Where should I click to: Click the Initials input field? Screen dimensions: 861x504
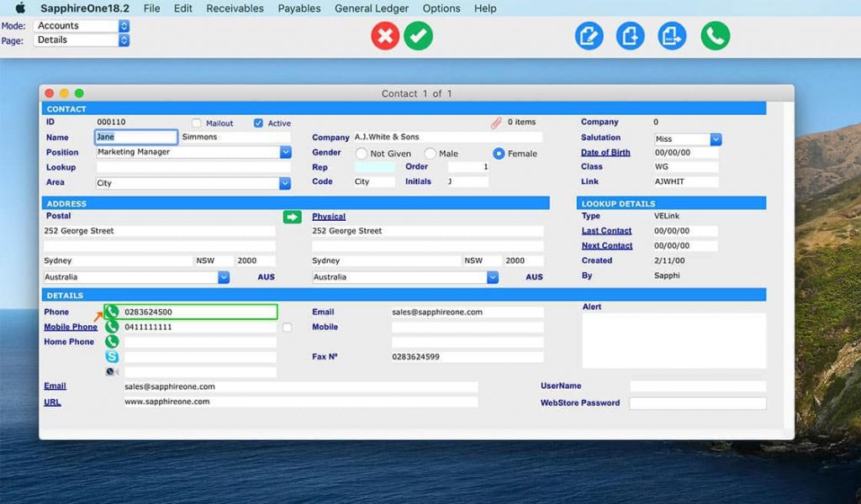coord(467,181)
